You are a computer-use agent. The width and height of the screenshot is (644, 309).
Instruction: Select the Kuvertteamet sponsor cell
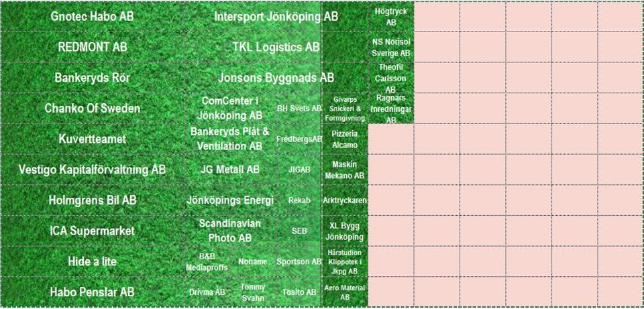pos(93,139)
